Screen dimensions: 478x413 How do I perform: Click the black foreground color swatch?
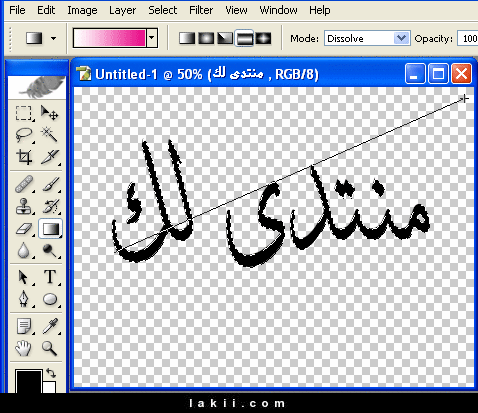(x=29, y=381)
